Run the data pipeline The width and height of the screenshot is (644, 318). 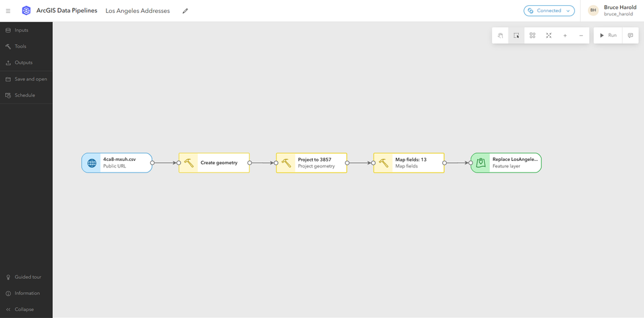pyautogui.click(x=609, y=35)
